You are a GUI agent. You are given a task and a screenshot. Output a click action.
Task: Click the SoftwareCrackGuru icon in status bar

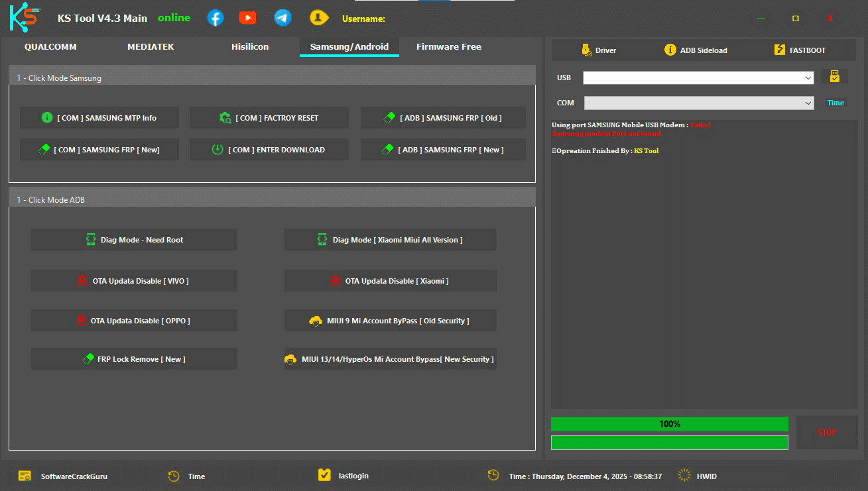coord(25,475)
